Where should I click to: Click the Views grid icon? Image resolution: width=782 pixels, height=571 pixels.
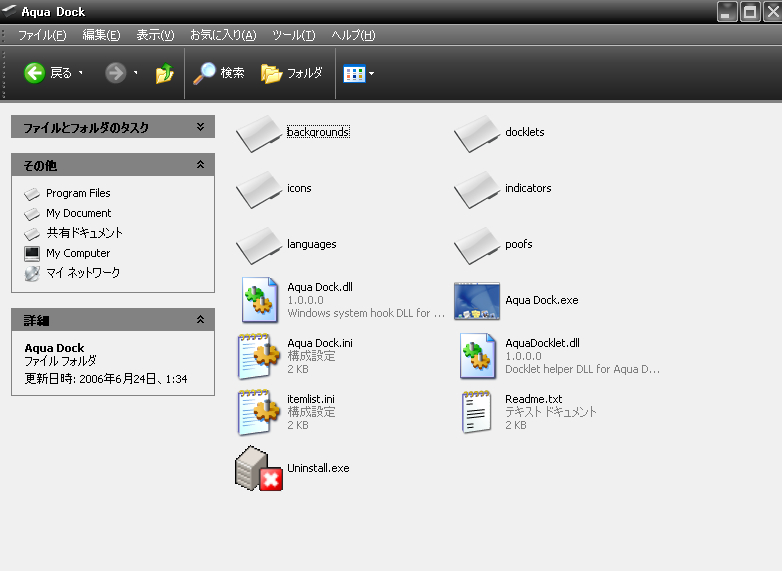[354, 74]
